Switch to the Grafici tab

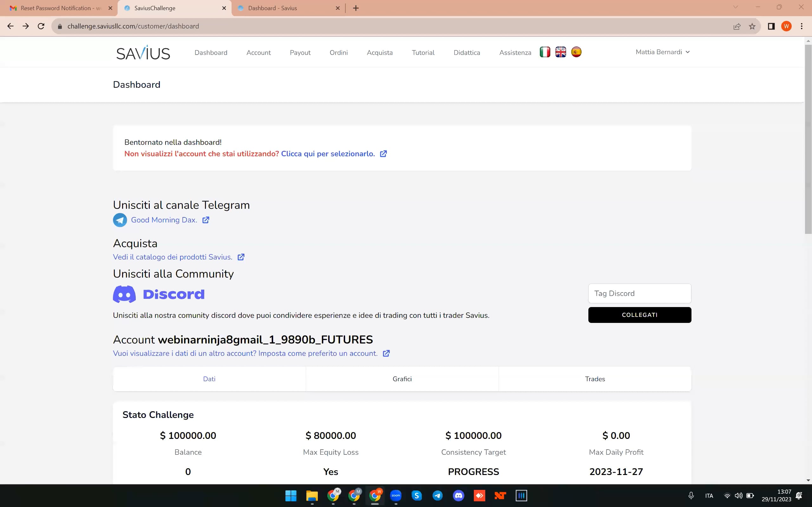tap(402, 379)
